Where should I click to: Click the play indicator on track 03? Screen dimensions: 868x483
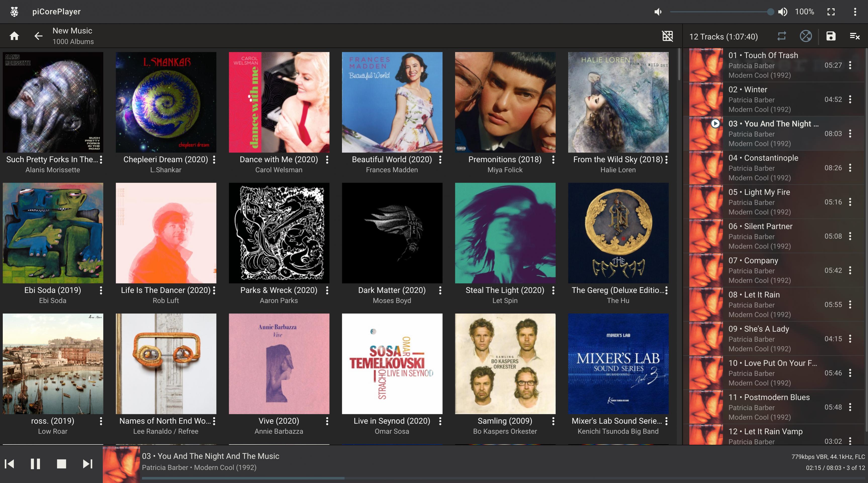715,124
